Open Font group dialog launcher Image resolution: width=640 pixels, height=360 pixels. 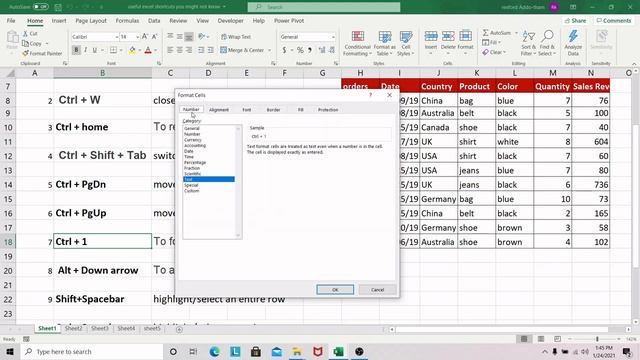[x=159, y=64]
